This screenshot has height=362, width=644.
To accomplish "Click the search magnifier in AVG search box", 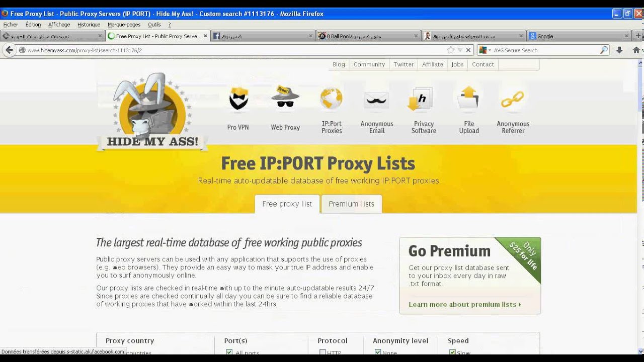I will [604, 50].
